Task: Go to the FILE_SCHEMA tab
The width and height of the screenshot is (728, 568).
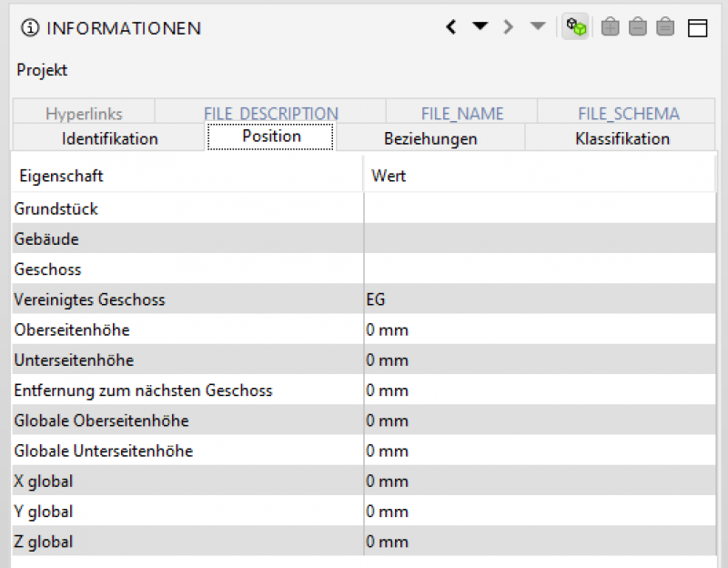Action: [x=628, y=114]
